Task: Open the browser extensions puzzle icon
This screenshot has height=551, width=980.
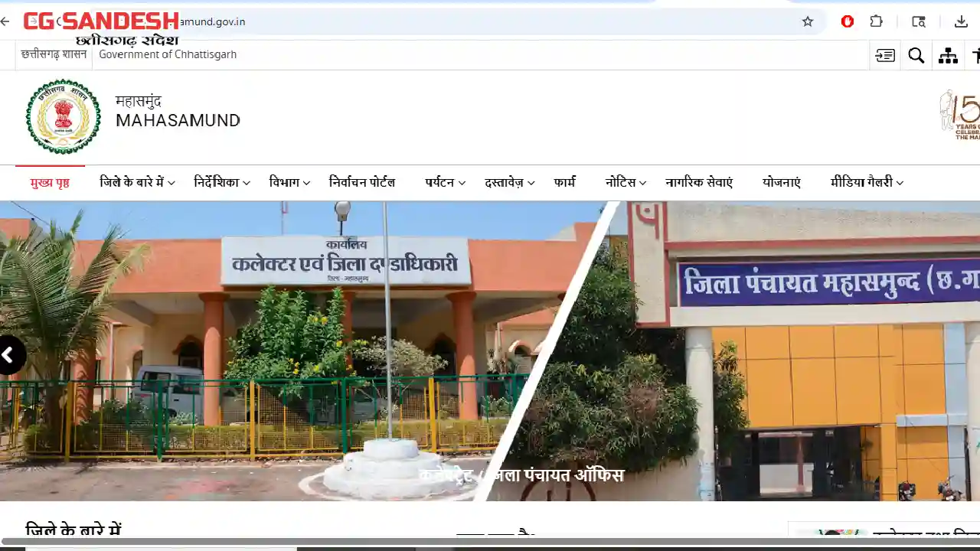Action: pos(877,21)
